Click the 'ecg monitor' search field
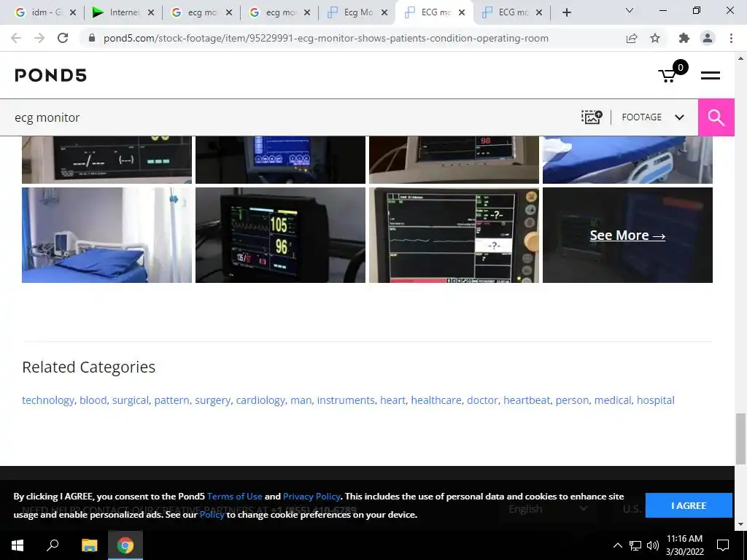The height and width of the screenshot is (560, 747). tap(286, 117)
